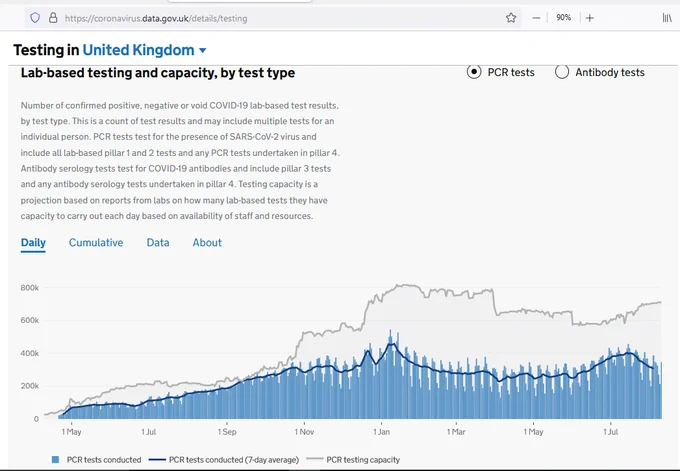
Task: Toggle PCR testing capacity legend item
Action: 353,460
